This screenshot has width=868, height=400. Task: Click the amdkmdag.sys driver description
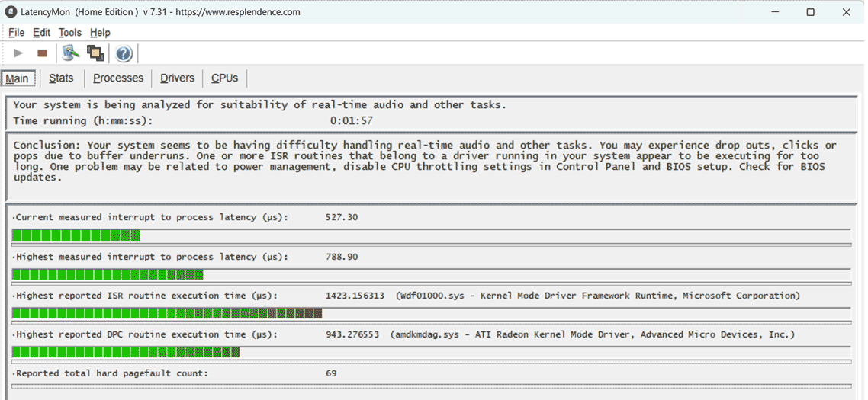pos(593,334)
